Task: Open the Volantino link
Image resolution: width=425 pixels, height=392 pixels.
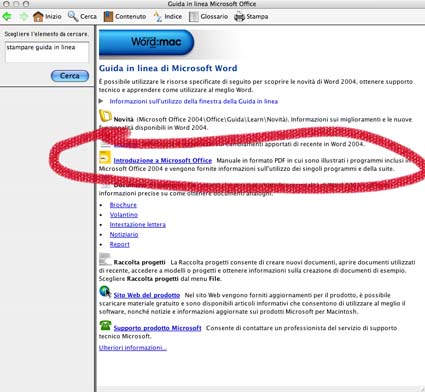Action: (x=124, y=215)
